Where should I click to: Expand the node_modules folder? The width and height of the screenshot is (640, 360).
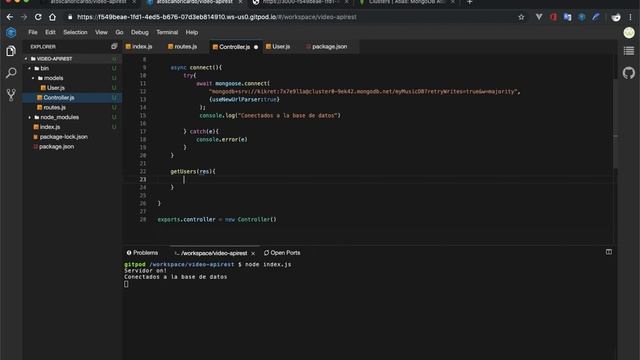pyautogui.click(x=30, y=118)
